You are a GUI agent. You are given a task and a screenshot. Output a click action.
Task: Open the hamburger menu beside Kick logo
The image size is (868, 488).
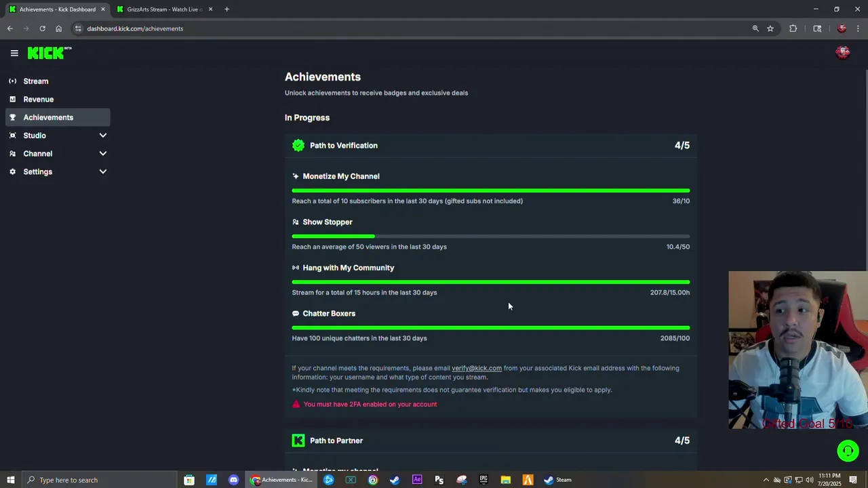(x=14, y=53)
